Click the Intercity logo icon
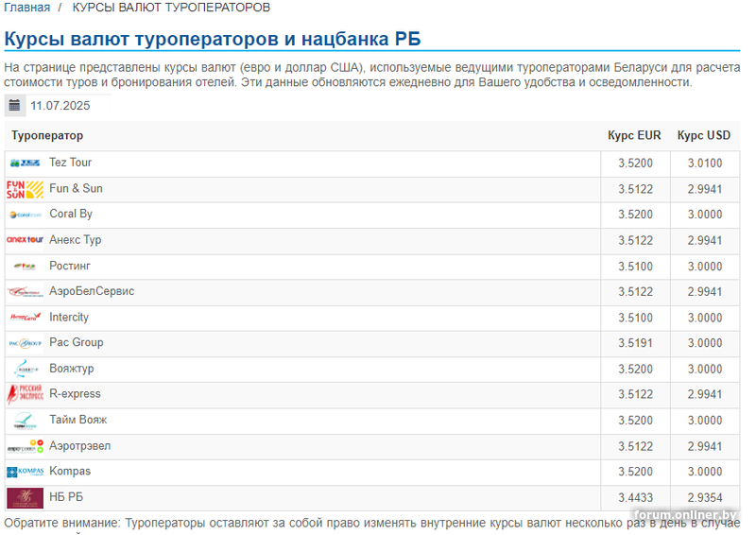This screenshot has width=756, height=535. click(x=26, y=318)
